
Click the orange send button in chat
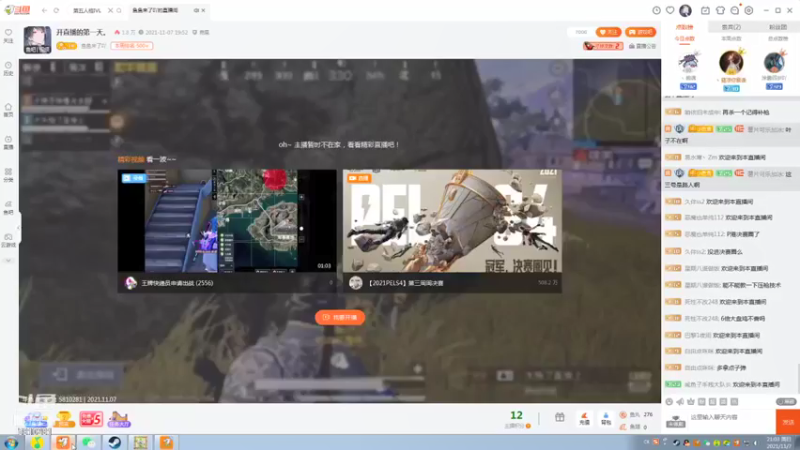787,422
